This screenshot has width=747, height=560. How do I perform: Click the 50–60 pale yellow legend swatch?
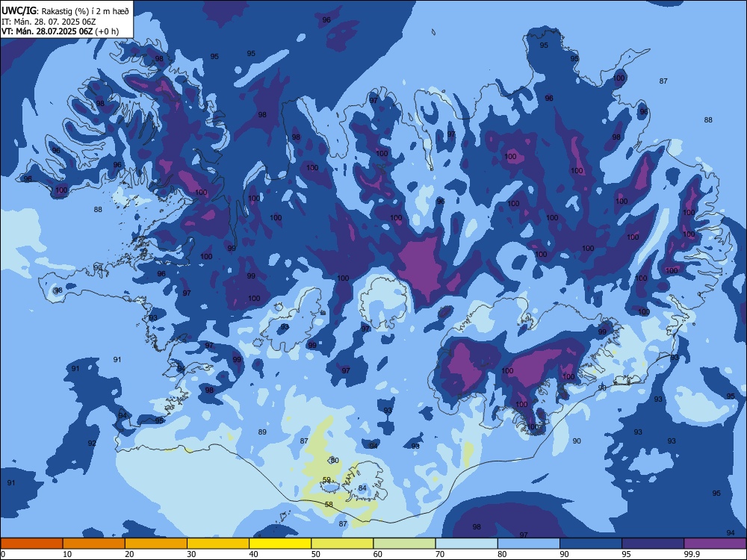342,544
